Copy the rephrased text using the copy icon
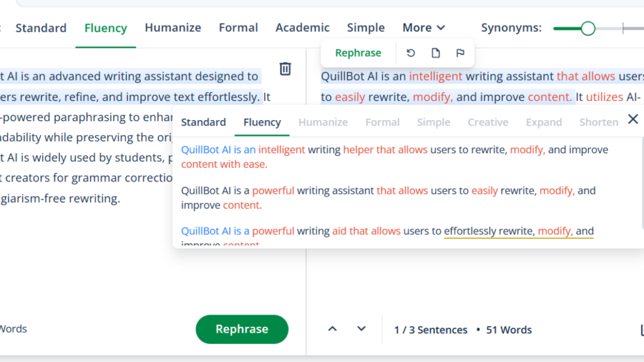 (435, 53)
